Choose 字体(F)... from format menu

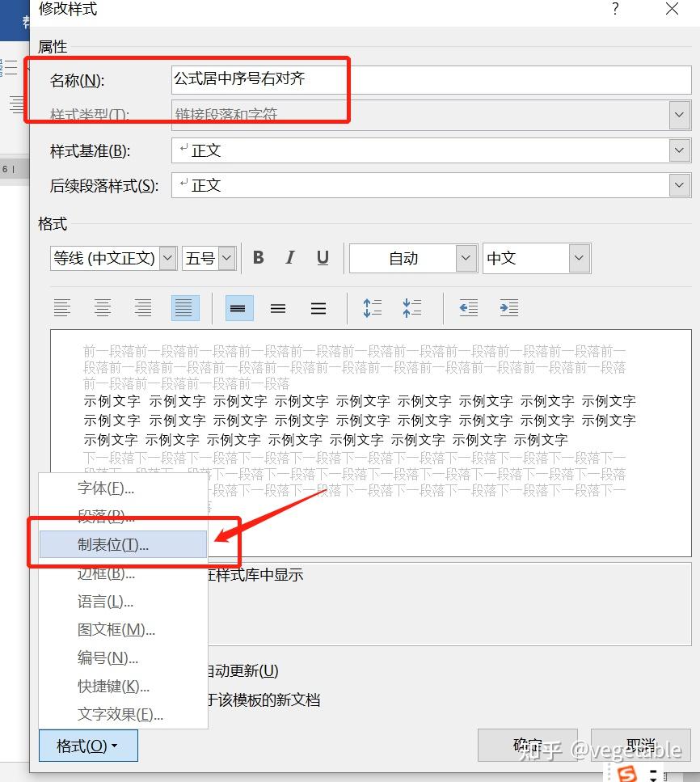(x=123, y=488)
